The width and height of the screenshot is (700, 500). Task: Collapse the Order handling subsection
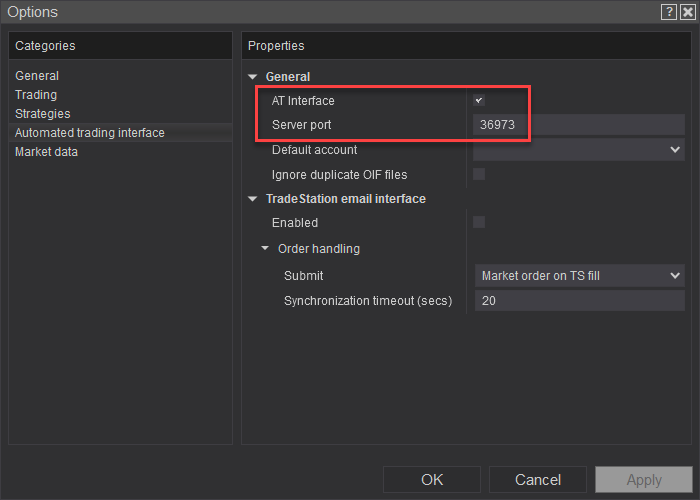(x=265, y=249)
